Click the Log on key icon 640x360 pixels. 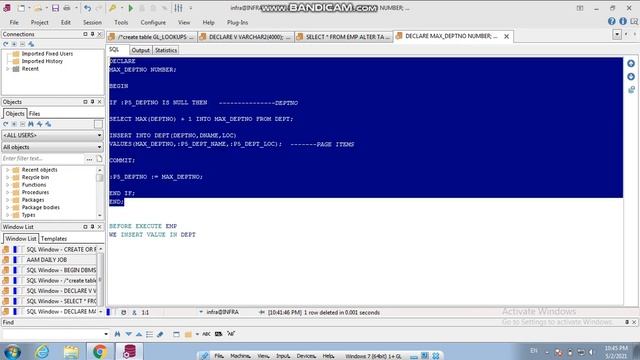(113, 8)
